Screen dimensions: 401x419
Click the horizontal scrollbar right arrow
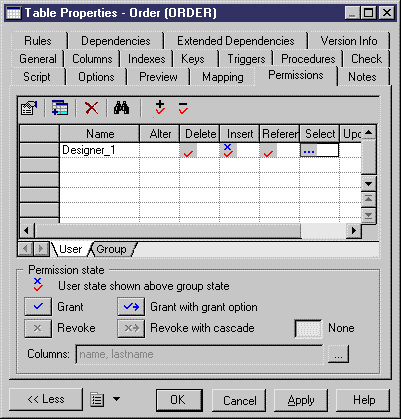coord(354,230)
